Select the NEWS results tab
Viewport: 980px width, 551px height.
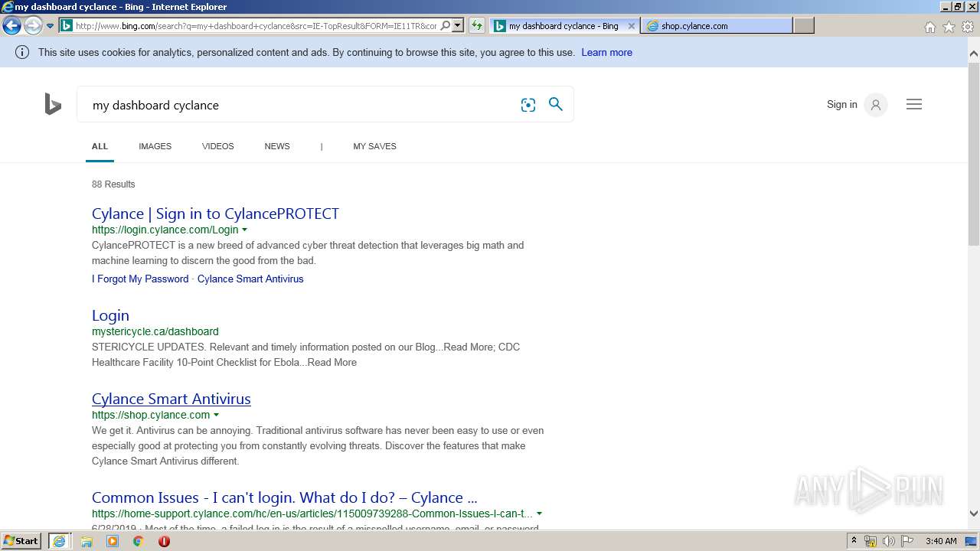click(277, 146)
